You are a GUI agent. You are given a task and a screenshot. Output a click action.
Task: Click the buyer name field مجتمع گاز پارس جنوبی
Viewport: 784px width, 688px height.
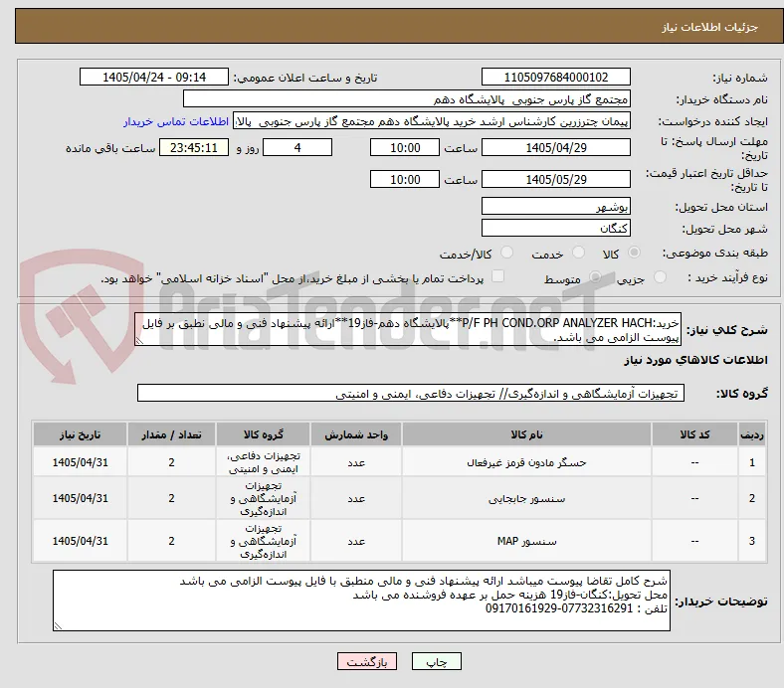[407, 99]
